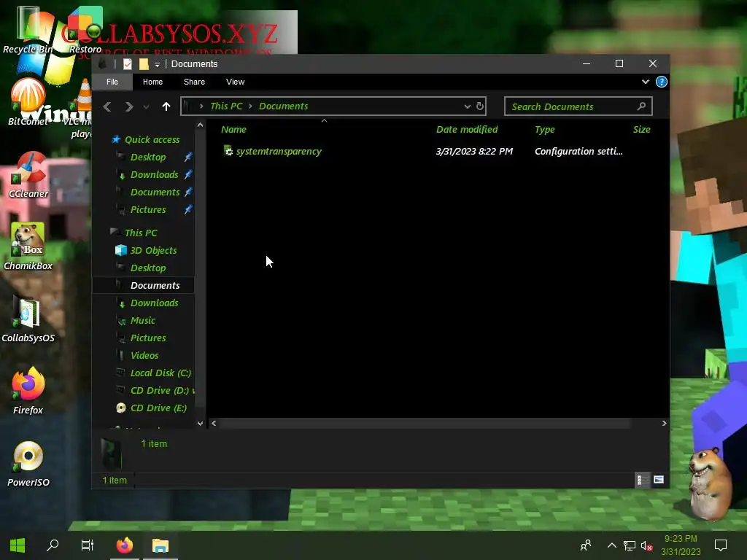Click the Properties quick access toolbar icon
This screenshot has width=747, height=560.
127,64
